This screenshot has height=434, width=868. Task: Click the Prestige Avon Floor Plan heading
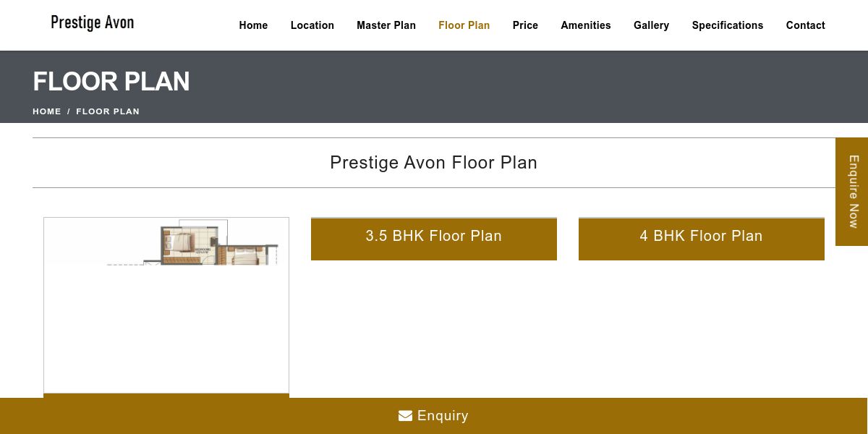(434, 163)
